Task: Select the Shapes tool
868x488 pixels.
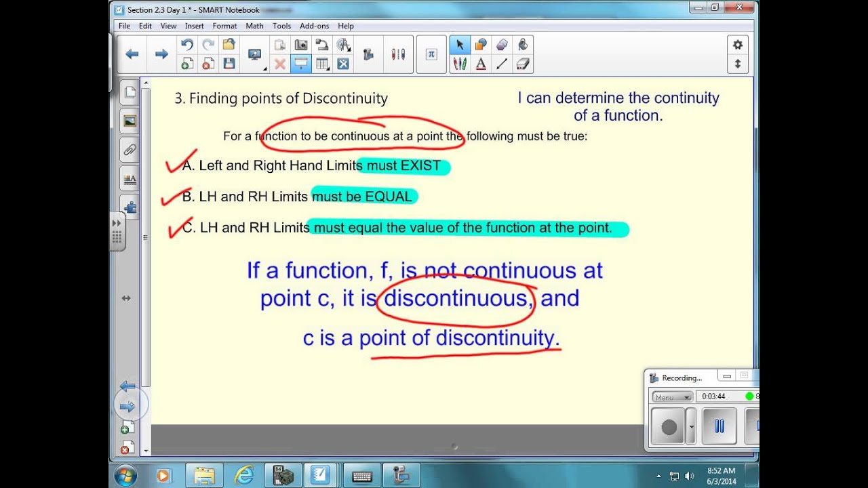Action: (x=481, y=45)
